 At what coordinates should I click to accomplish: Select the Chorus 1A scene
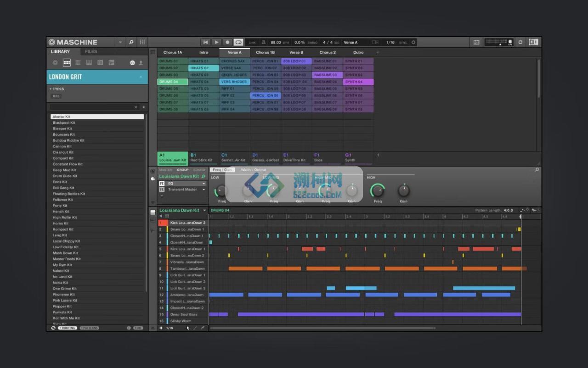pyautogui.click(x=173, y=52)
